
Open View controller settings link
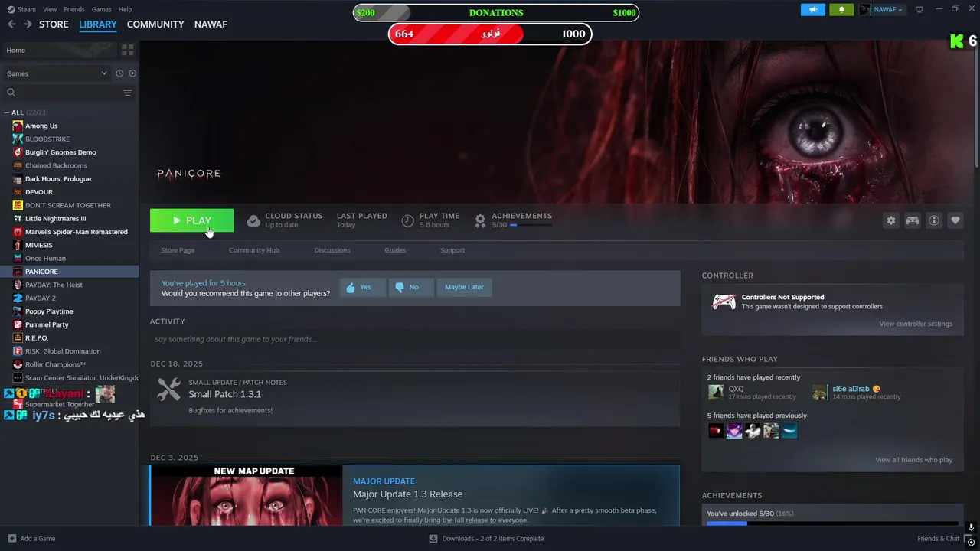tap(916, 324)
